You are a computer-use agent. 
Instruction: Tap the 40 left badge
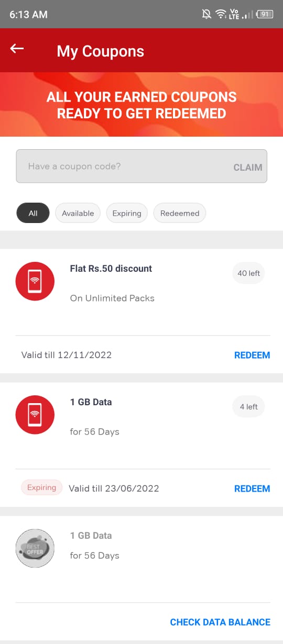(249, 273)
